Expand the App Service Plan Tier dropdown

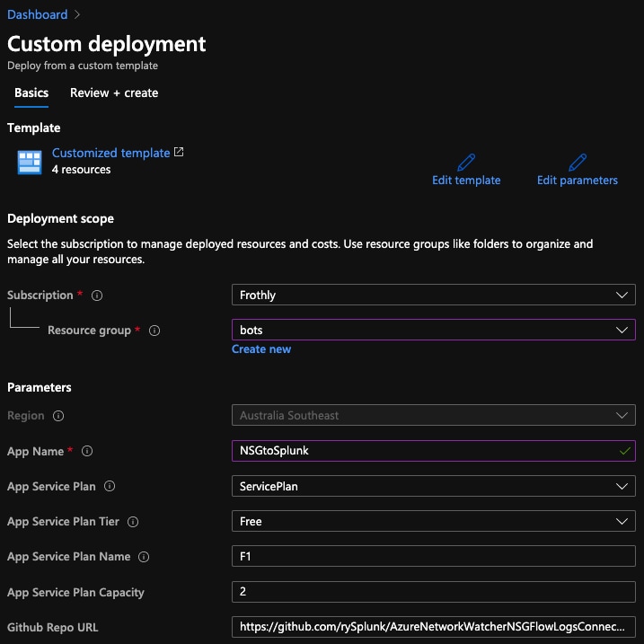[433, 521]
